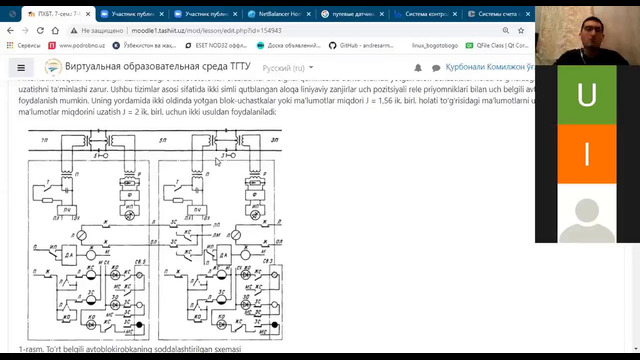Close the Системы счета tab
Screen dimensions: 640x360
(528, 14)
